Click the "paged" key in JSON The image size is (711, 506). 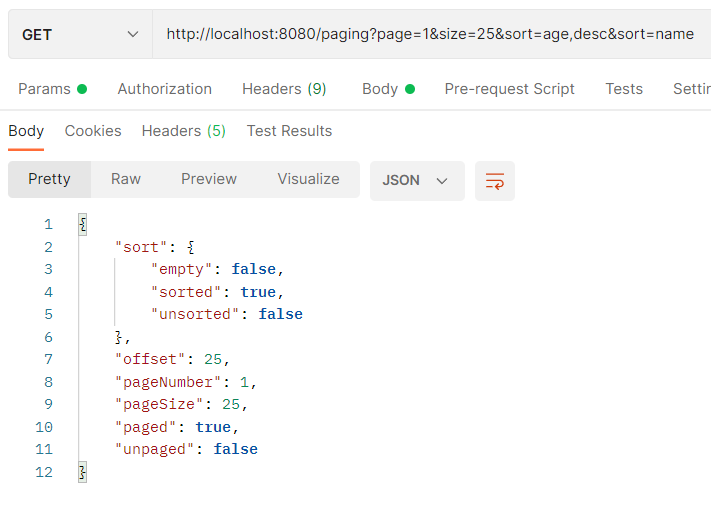click(145, 427)
